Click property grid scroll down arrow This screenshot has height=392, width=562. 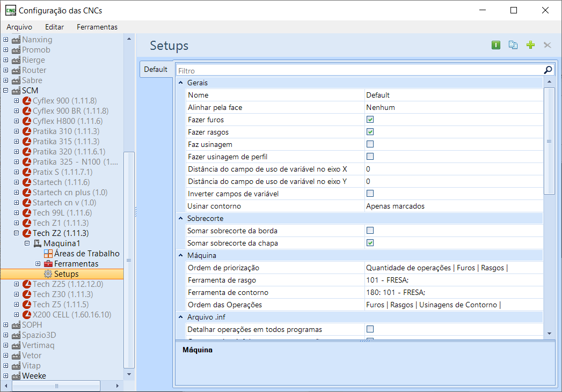tap(550, 334)
